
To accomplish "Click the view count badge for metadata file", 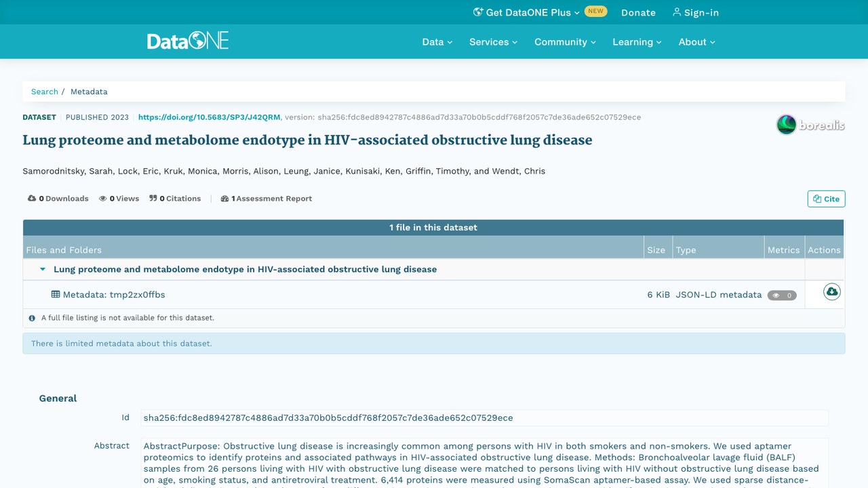I will coord(782,296).
